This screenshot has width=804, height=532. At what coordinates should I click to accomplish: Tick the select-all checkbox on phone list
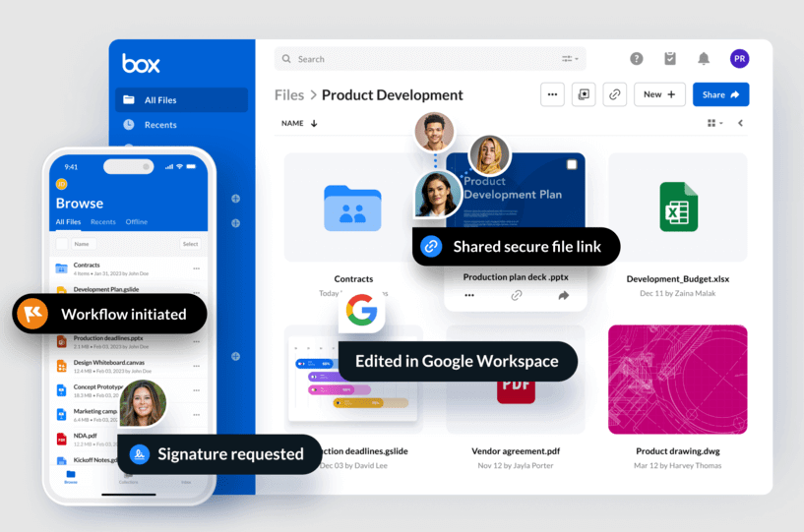62,244
